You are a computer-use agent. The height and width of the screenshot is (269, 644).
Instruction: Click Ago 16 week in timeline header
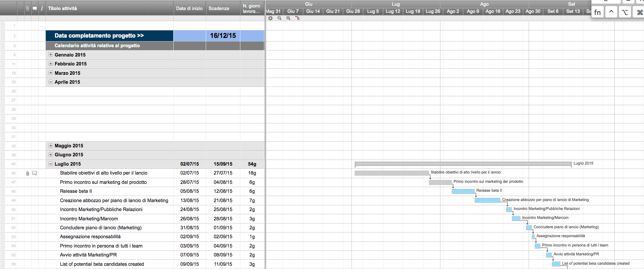493,11
